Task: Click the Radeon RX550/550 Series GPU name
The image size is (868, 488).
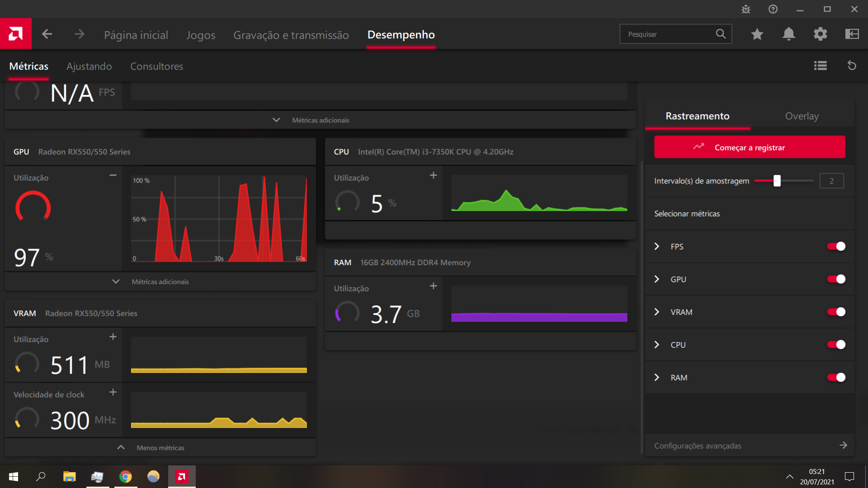Action: coord(84,152)
